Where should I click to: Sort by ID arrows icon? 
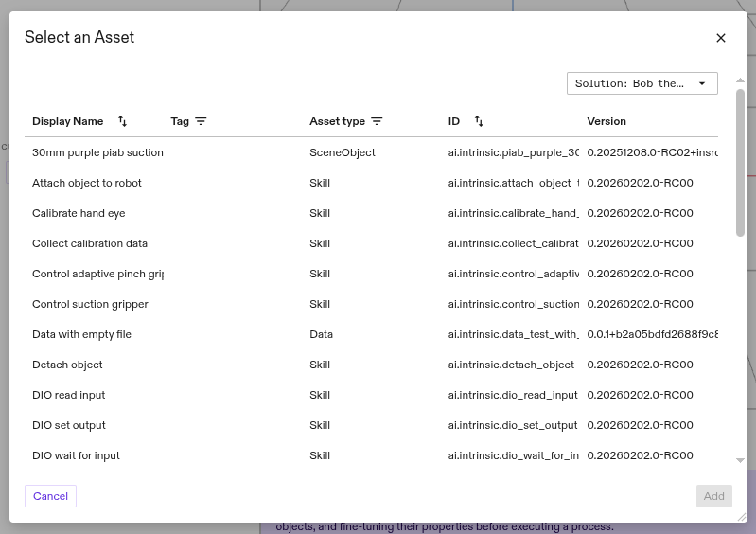coord(479,121)
